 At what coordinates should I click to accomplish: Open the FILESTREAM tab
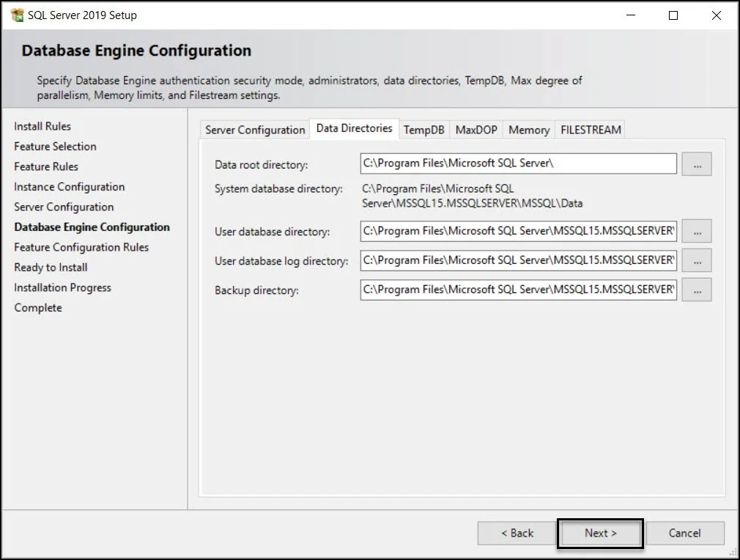[591, 130]
